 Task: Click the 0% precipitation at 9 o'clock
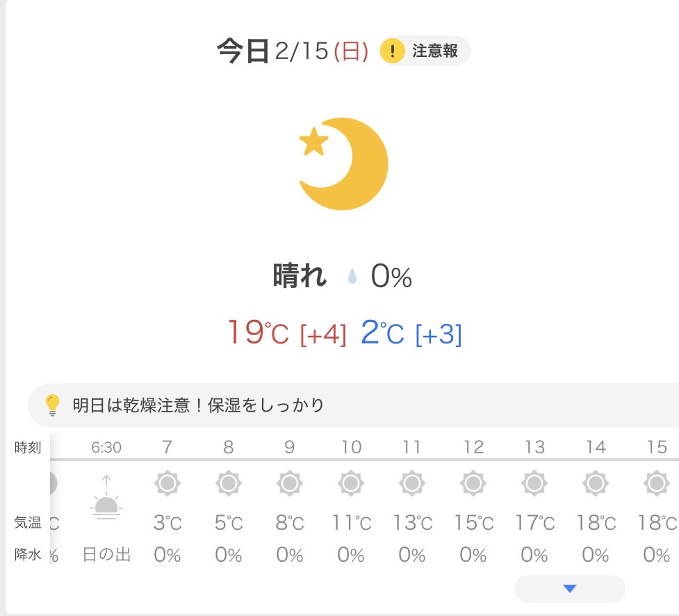[290, 555]
